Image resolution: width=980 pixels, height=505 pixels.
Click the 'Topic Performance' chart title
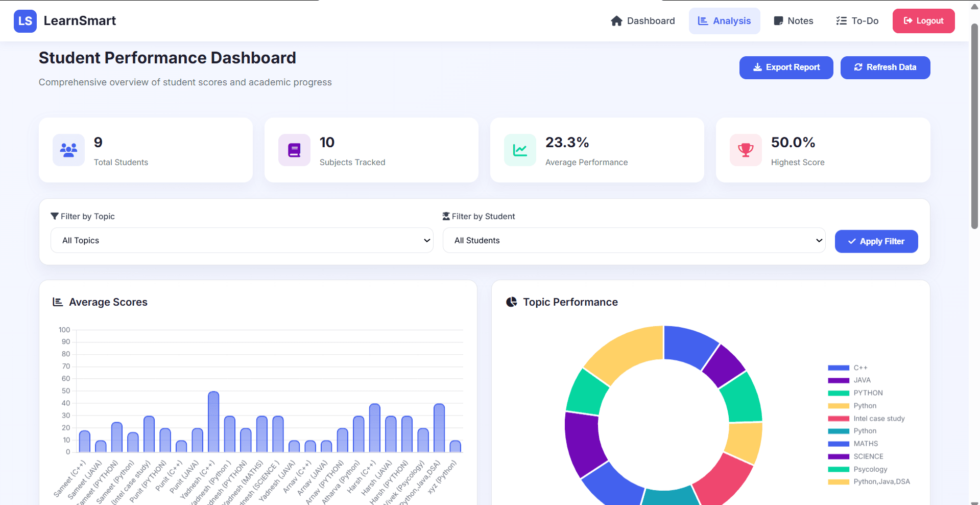(570, 302)
